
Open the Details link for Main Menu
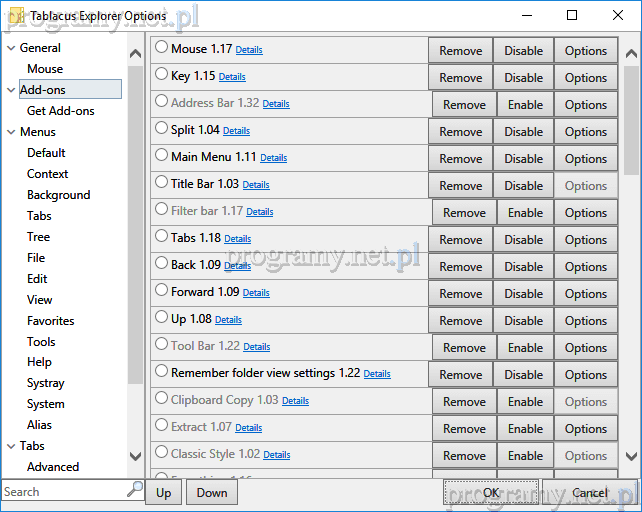pyautogui.click(x=273, y=158)
